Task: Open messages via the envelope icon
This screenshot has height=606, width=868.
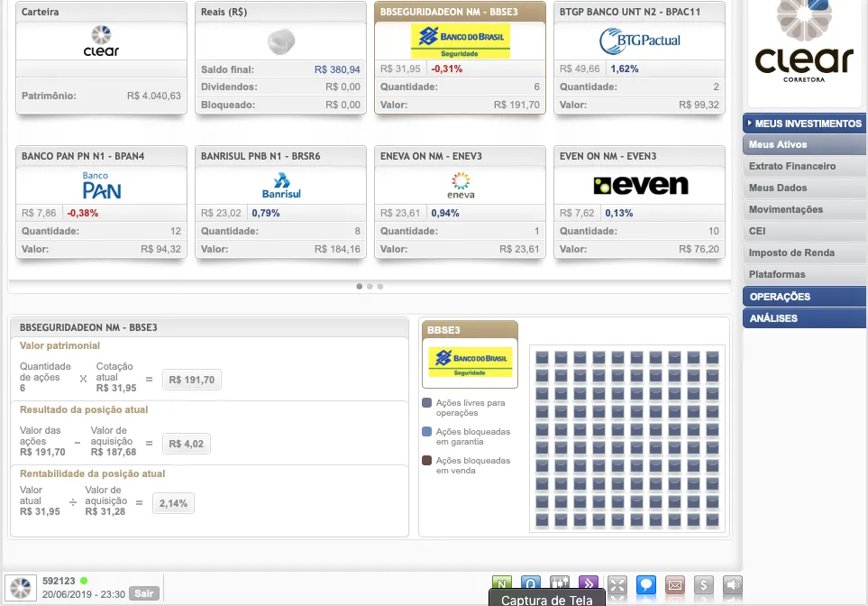Action: [674, 584]
